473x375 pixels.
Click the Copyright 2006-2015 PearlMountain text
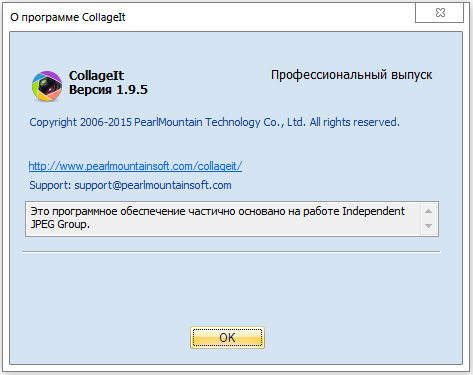coord(214,122)
